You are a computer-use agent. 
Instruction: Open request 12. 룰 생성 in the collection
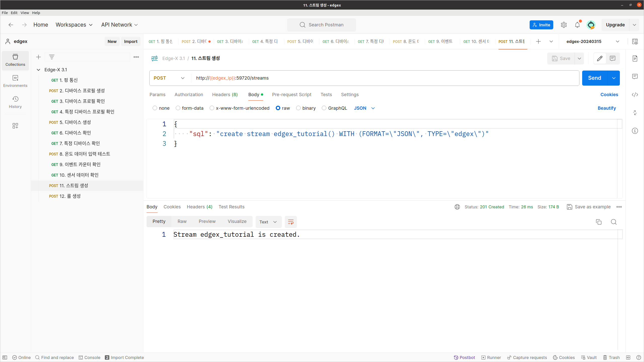[87, 196]
